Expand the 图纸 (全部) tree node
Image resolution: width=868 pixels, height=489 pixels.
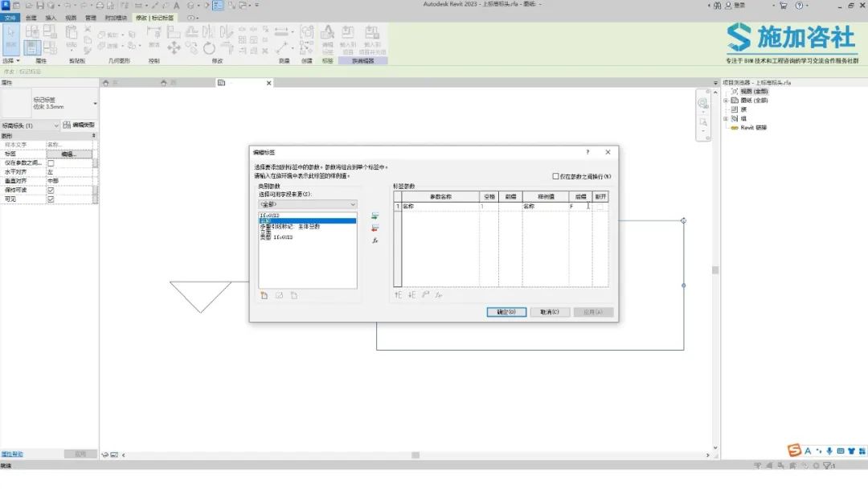[x=726, y=101]
